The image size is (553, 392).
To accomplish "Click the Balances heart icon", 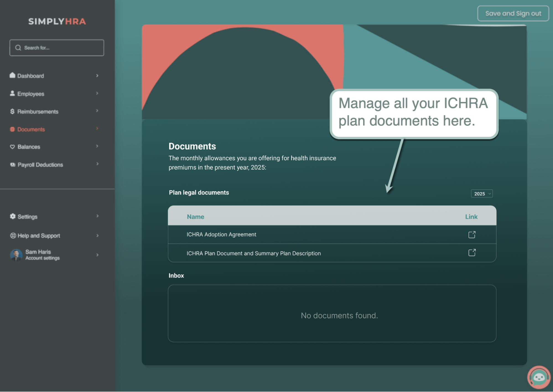I will coord(12,147).
